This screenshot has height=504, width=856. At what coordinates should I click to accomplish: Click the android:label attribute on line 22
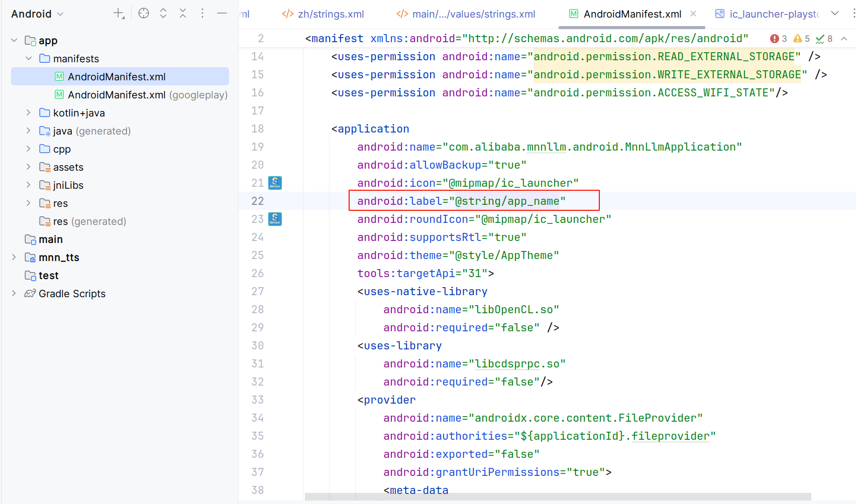(x=462, y=201)
